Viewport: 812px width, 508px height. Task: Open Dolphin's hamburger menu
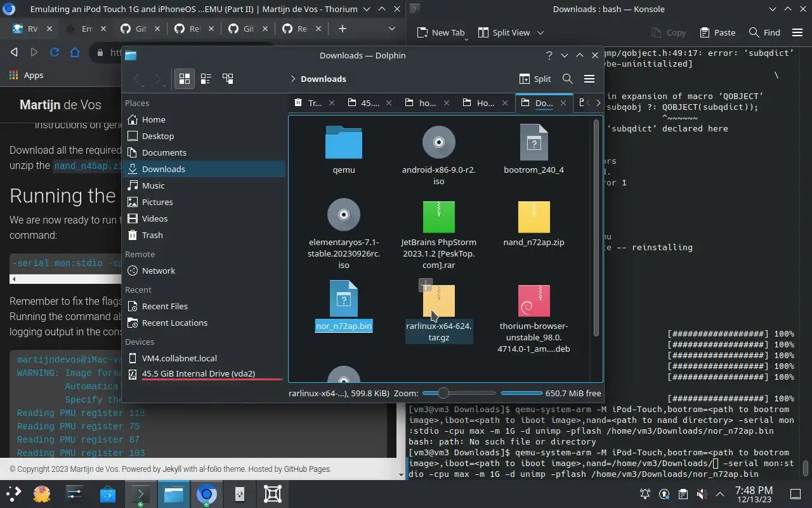point(589,79)
